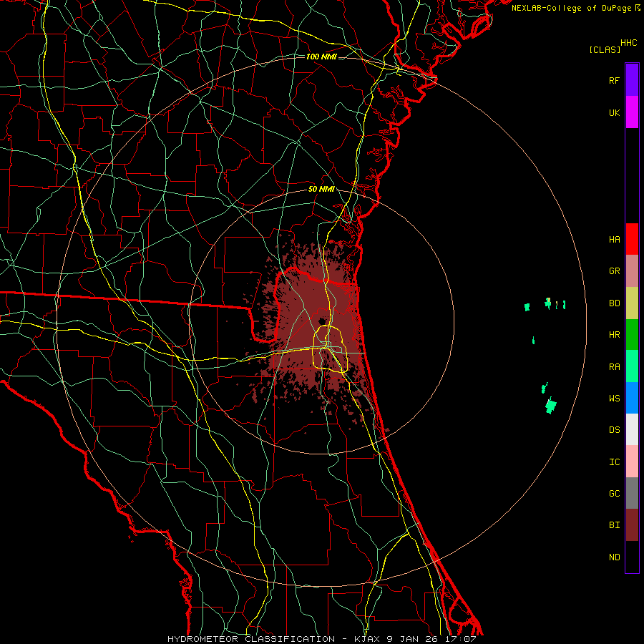This screenshot has width=644, height=644.
Task: Click the DS white legend swatch
Action: pos(632,429)
